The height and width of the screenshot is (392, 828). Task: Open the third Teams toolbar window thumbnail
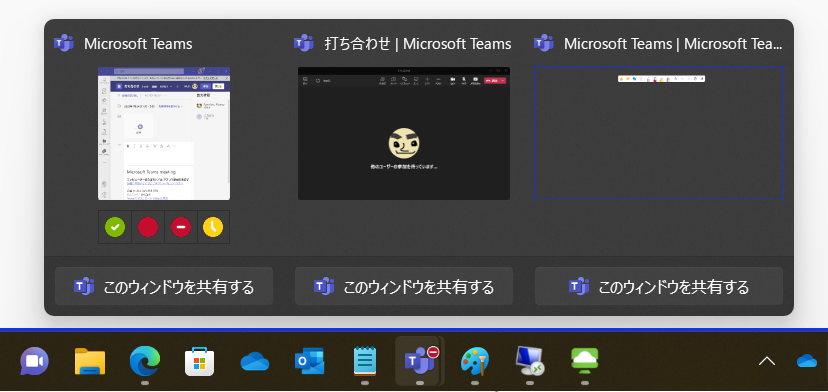click(x=658, y=133)
